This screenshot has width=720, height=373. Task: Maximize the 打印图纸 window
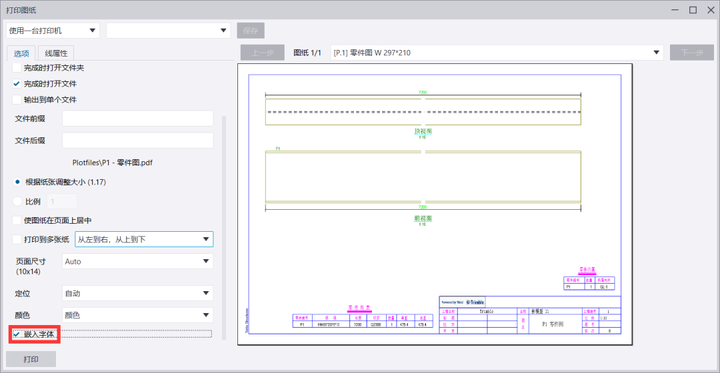[693, 10]
